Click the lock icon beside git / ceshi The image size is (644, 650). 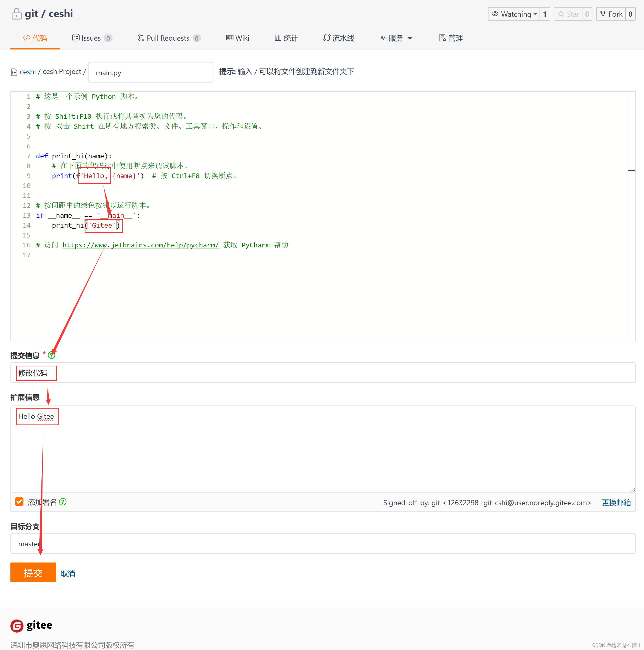coord(16,14)
